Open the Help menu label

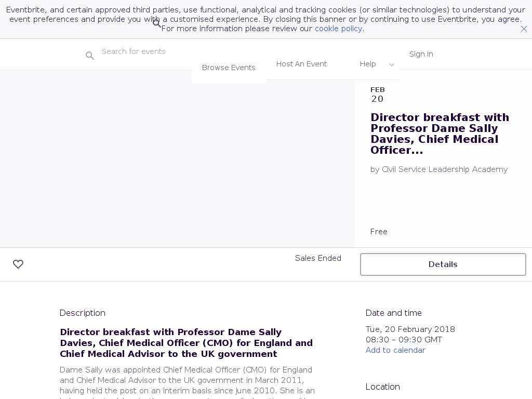click(x=368, y=64)
